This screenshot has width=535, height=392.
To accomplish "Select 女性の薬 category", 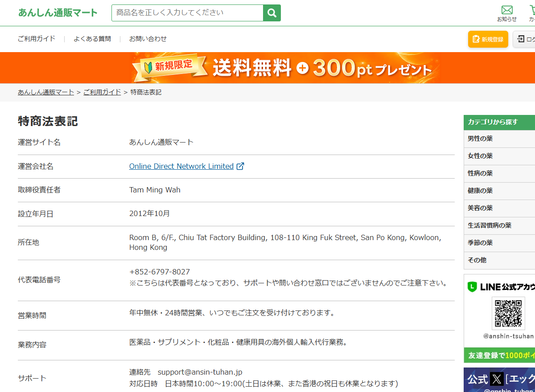I will [x=499, y=156].
